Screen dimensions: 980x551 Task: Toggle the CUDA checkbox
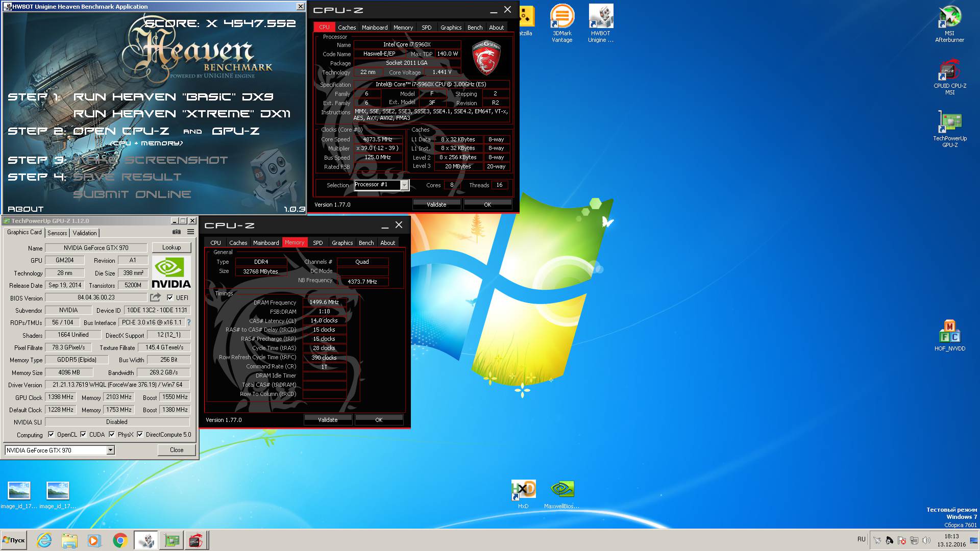(83, 435)
